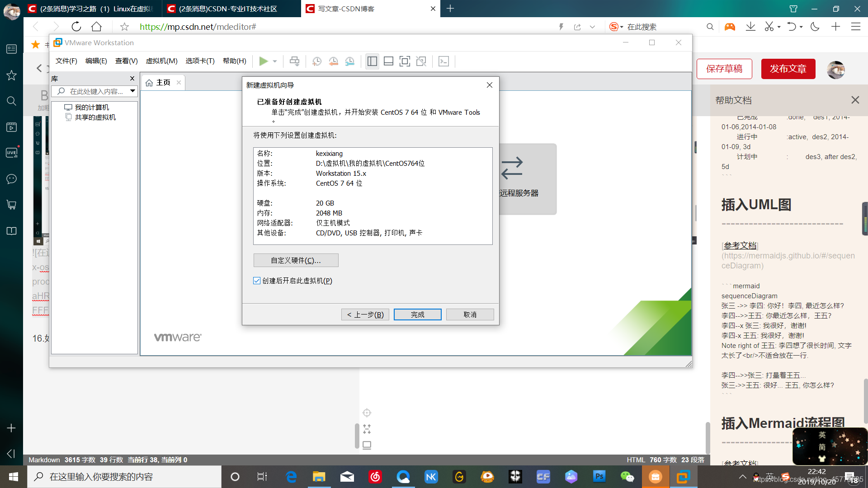Open the 参考文档 link under 插入UML图
Screen dimensions: 868x488
click(x=740, y=245)
